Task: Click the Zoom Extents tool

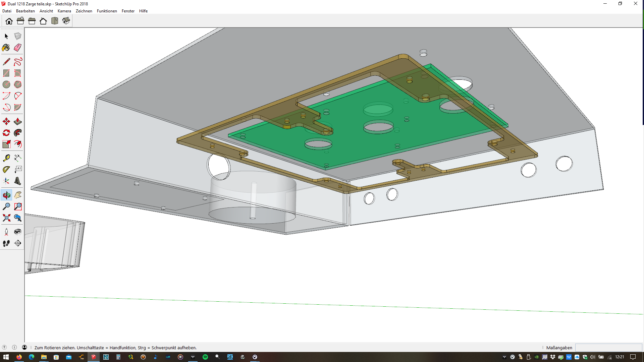Action: coord(6,218)
